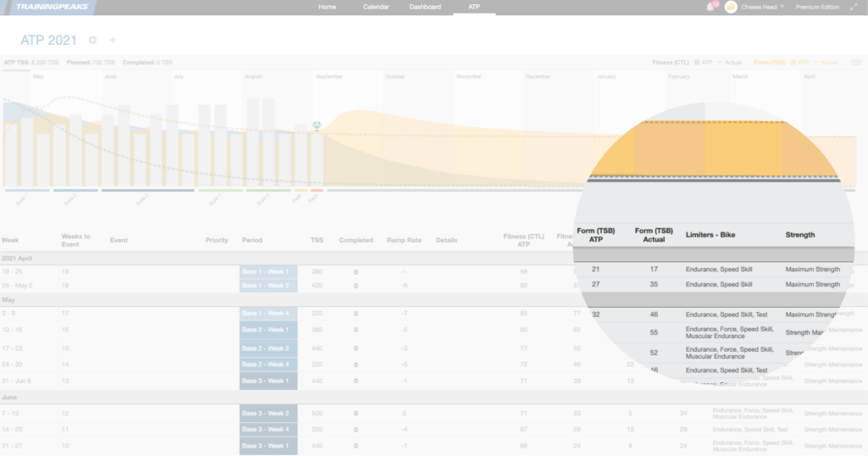The width and height of the screenshot is (868, 456).
Task: Click the Premium Edition link
Action: pyautogui.click(x=817, y=7)
